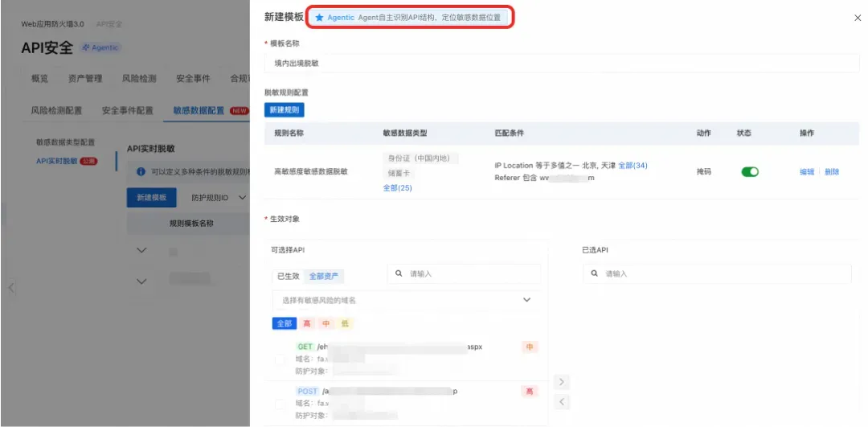Open the 敏感数据配置 sub-tab
This screenshot has height=427, width=868.
point(199,110)
